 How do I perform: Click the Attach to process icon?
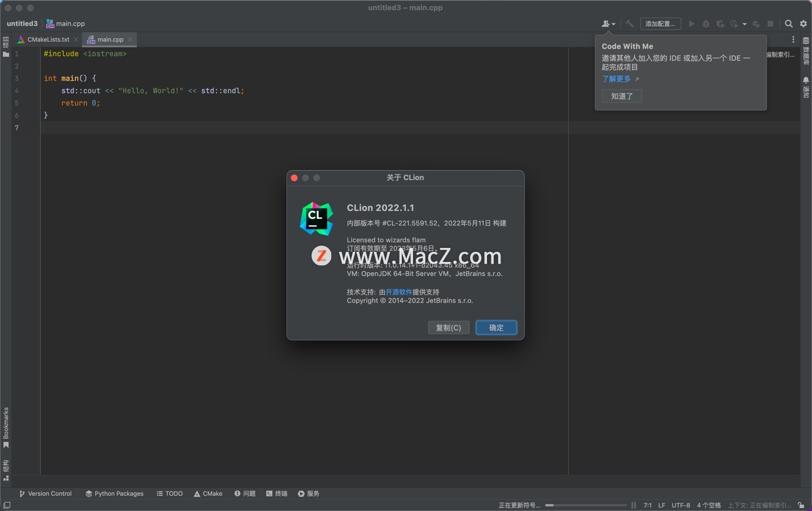[x=756, y=24]
